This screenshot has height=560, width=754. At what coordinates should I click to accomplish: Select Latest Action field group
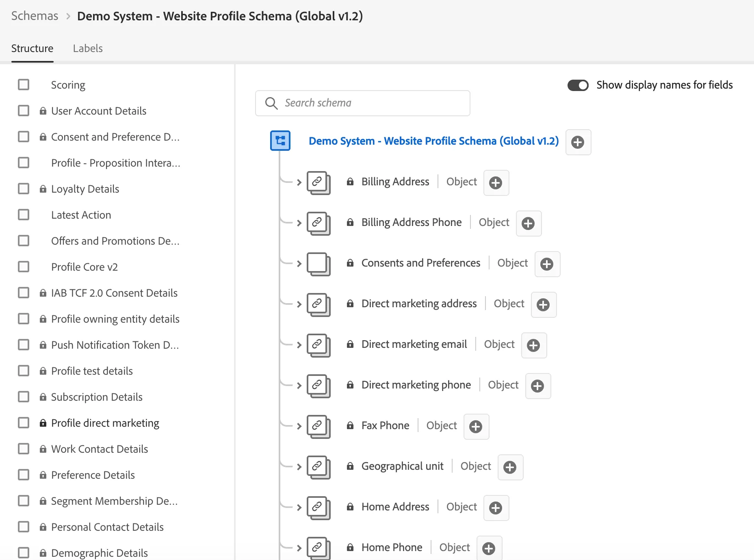coord(81,215)
